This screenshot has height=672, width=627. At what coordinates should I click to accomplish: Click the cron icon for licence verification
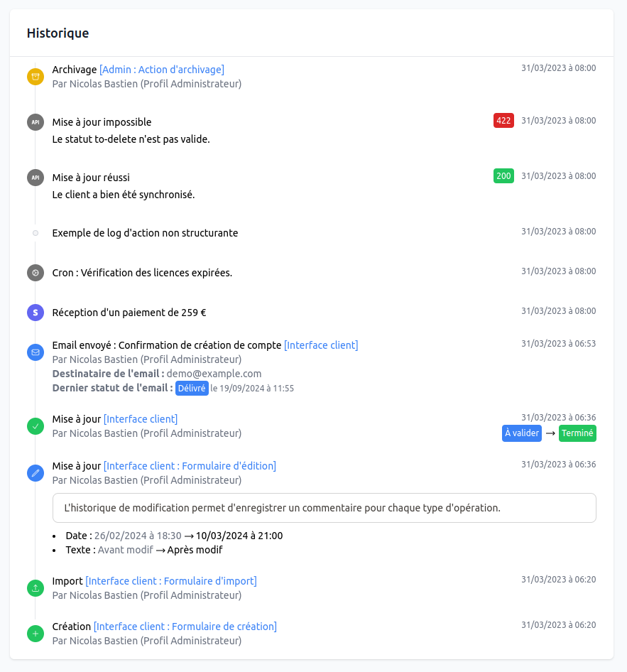[x=36, y=273]
